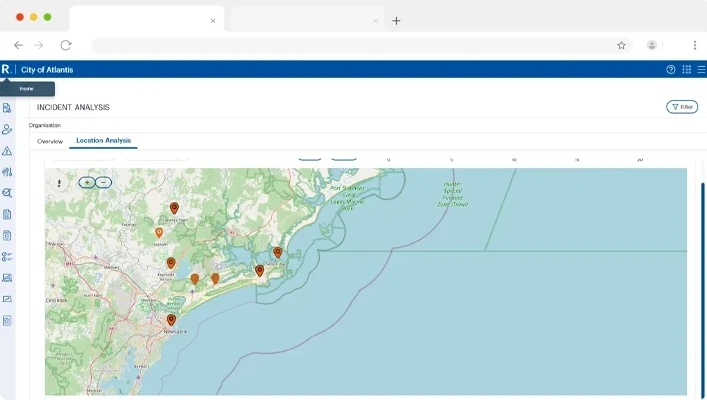Bookmark page with the star icon
This screenshot has height=400, width=707.
pos(621,45)
